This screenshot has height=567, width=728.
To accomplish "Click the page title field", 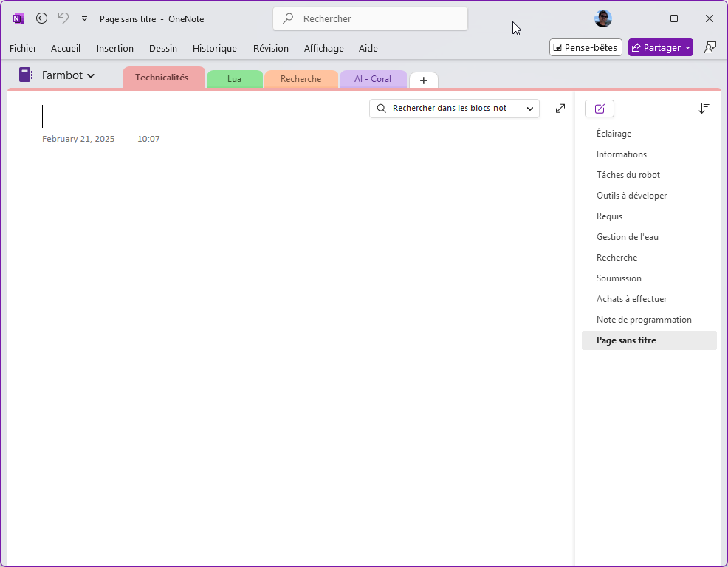I will tap(140, 117).
